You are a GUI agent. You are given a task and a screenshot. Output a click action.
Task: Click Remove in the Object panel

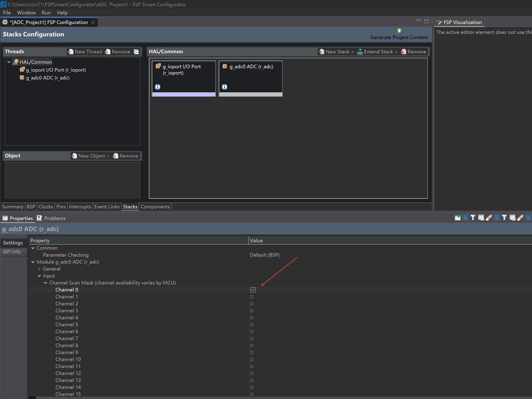click(126, 156)
